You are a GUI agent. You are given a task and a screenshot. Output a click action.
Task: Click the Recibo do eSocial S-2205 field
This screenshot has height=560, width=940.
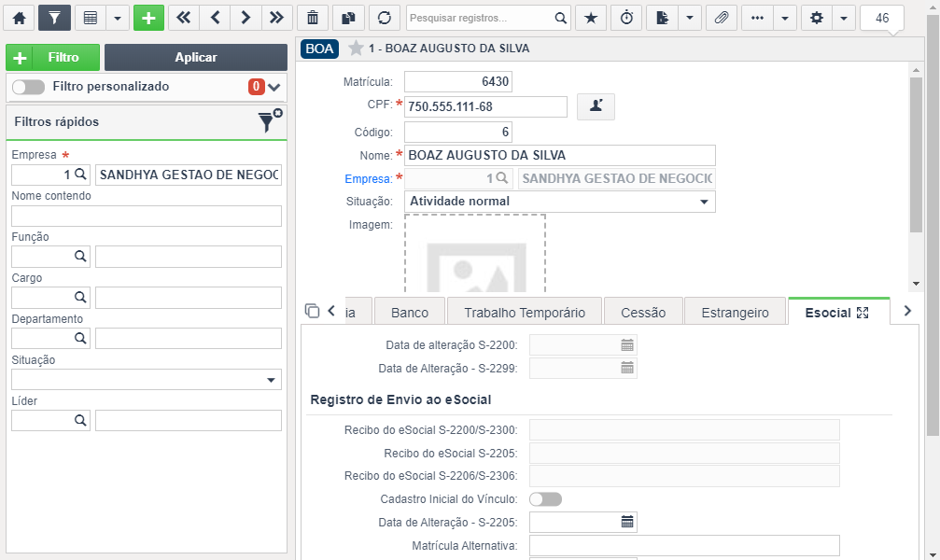pos(684,453)
